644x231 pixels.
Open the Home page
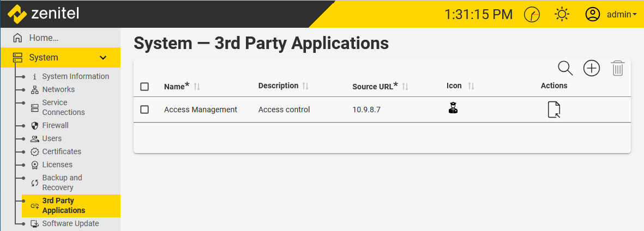[x=44, y=38]
